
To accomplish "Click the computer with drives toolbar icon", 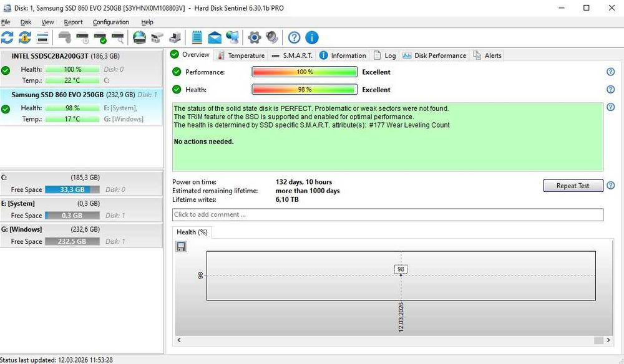I will [175, 38].
